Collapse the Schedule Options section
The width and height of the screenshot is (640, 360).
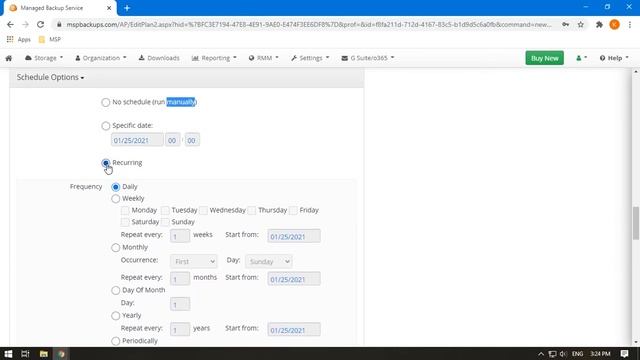point(50,77)
